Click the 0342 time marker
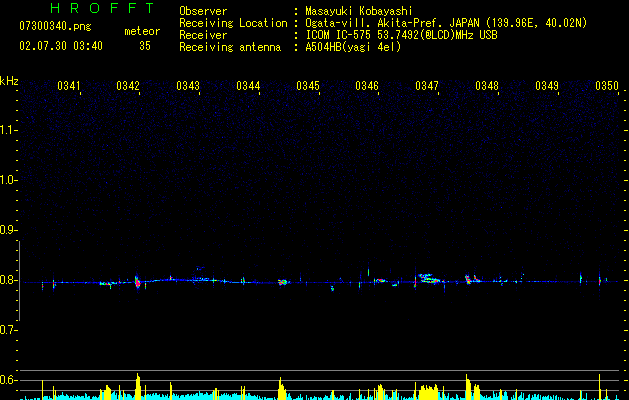The image size is (629, 400). tap(128, 86)
